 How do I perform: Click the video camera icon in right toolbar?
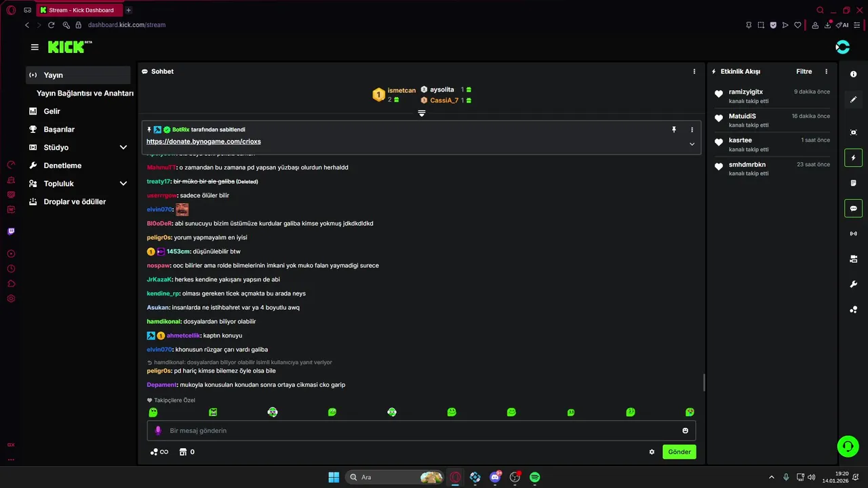click(x=854, y=259)
